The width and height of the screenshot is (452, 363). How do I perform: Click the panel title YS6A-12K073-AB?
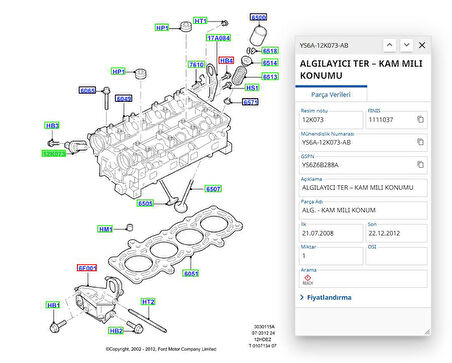tap(324, 45)
